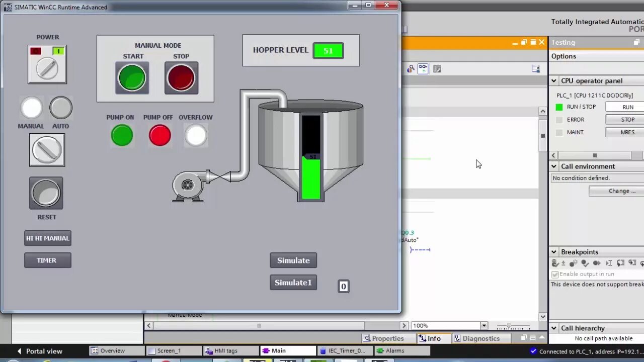Click the CPU STOP button

click(x=625, y=120)
